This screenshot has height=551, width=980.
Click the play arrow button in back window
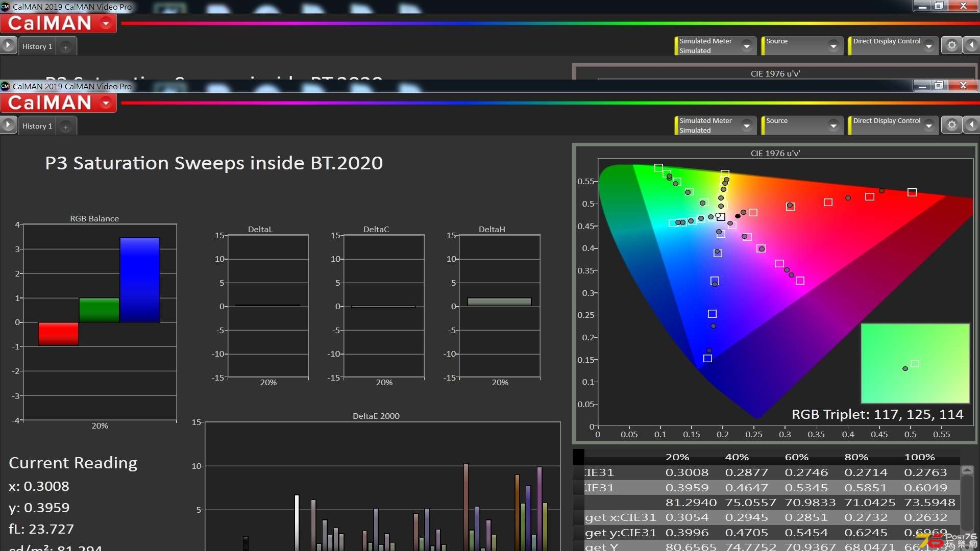coord(8,45)
